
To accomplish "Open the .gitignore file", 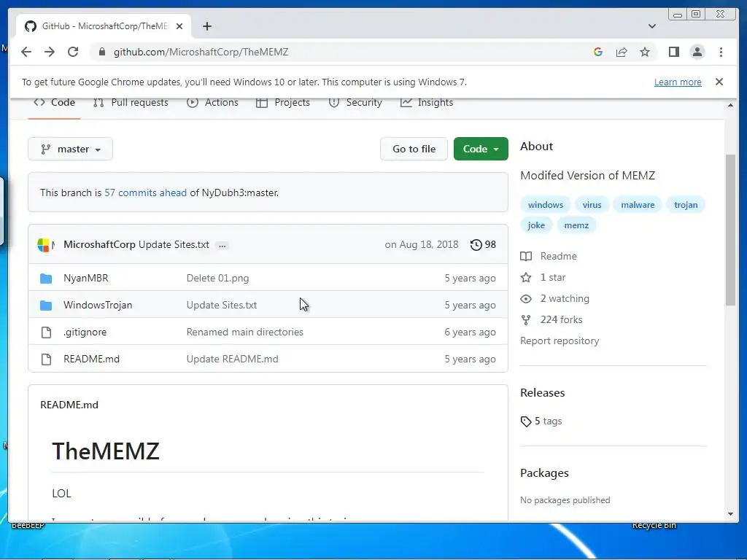I will 85,332.
